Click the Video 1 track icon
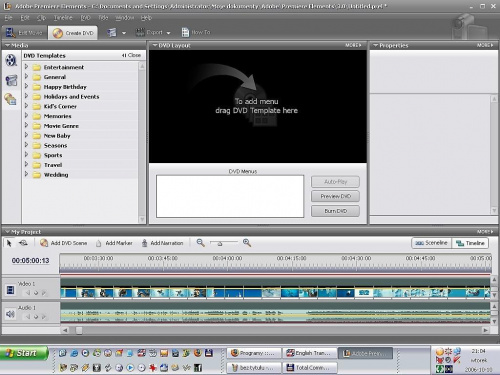 point(10,290)
